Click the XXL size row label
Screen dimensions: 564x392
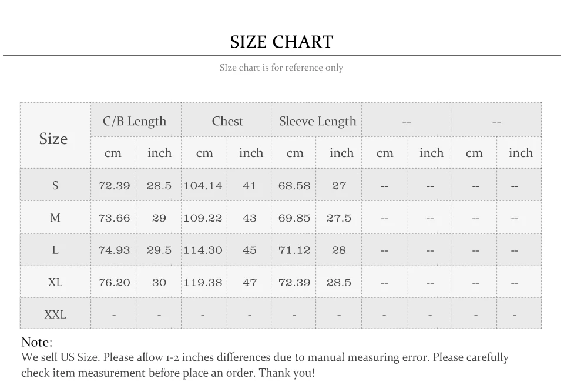click(55, 314)
